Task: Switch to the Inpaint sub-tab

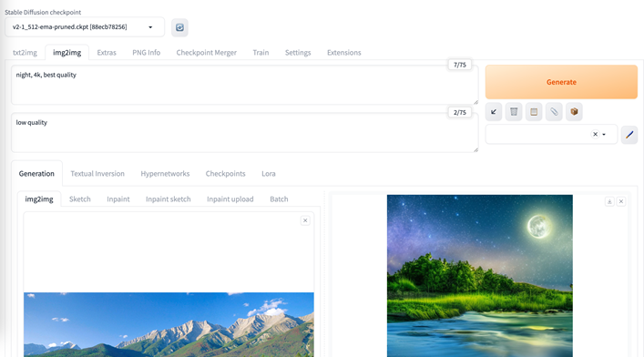Action: tap(118, 199)
